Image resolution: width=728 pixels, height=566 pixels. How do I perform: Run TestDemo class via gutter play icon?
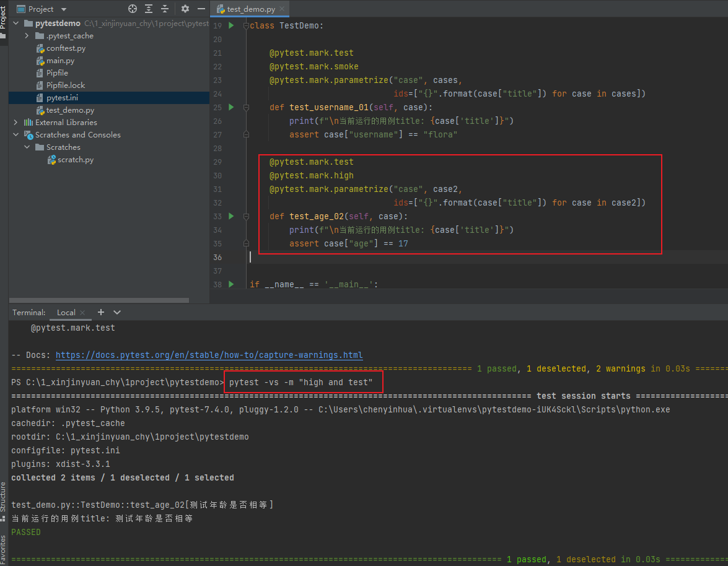230,25
